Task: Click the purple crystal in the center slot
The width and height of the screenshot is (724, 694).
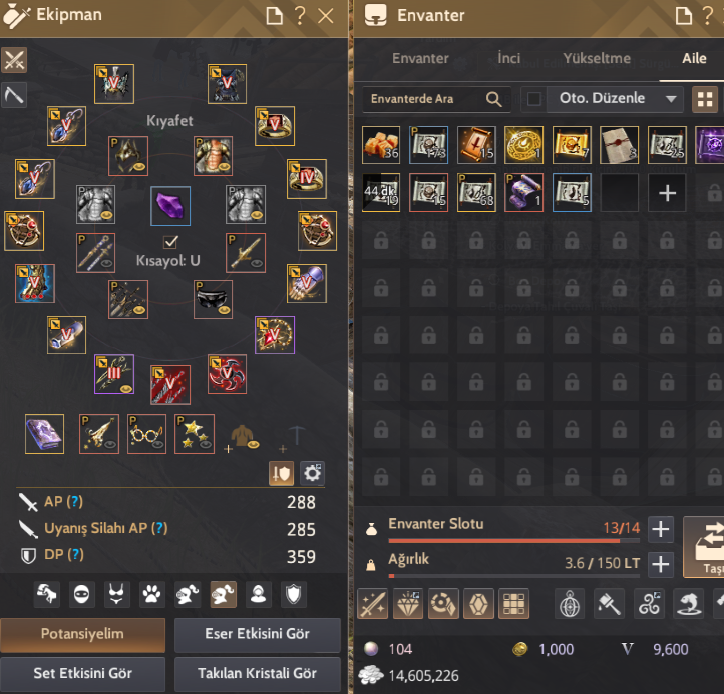Action: click(170, 206)
